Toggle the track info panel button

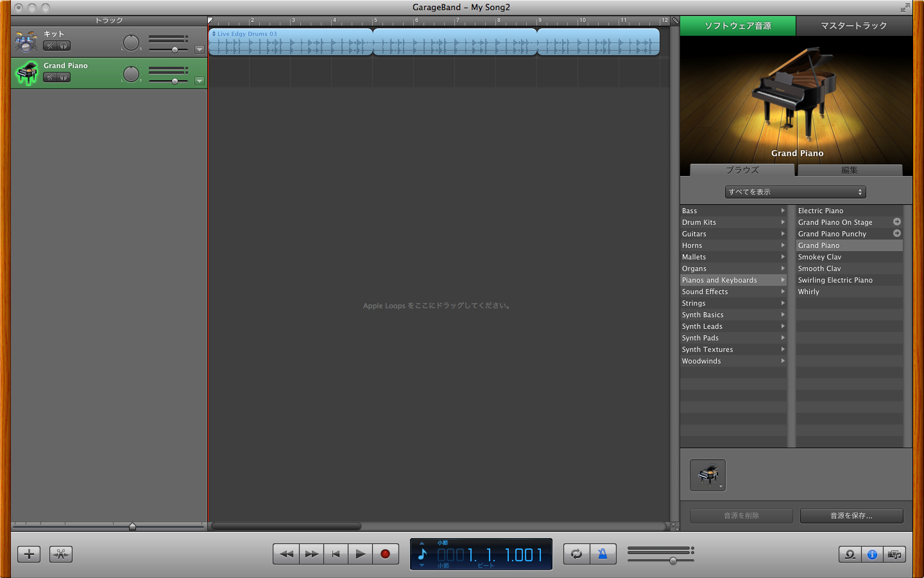coord(872,554)
